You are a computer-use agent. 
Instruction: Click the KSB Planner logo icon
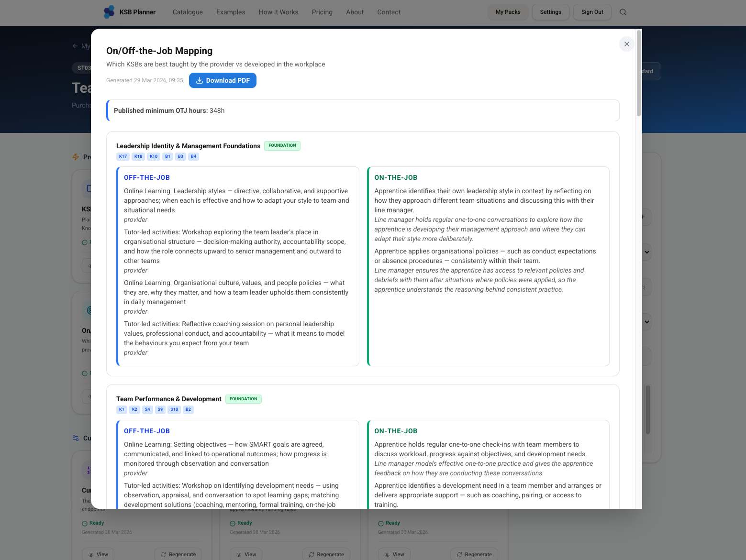[x=109, y=11]
